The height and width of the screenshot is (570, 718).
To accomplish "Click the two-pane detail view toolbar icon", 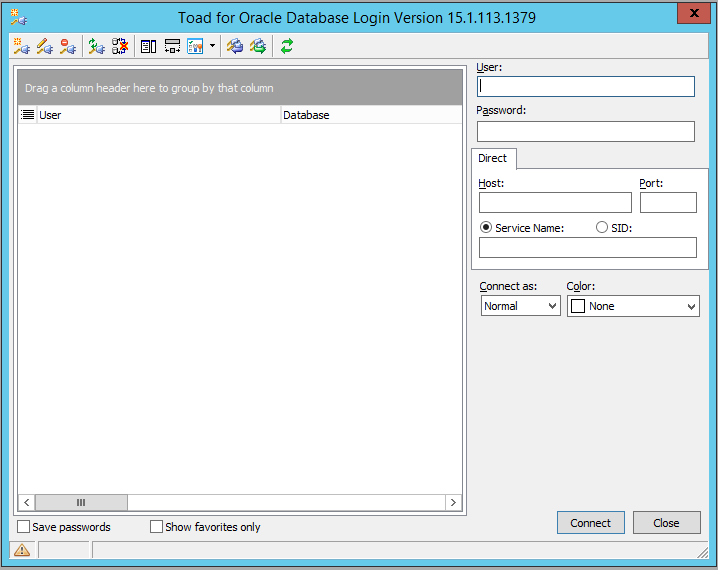I will [x=148, y=46].
